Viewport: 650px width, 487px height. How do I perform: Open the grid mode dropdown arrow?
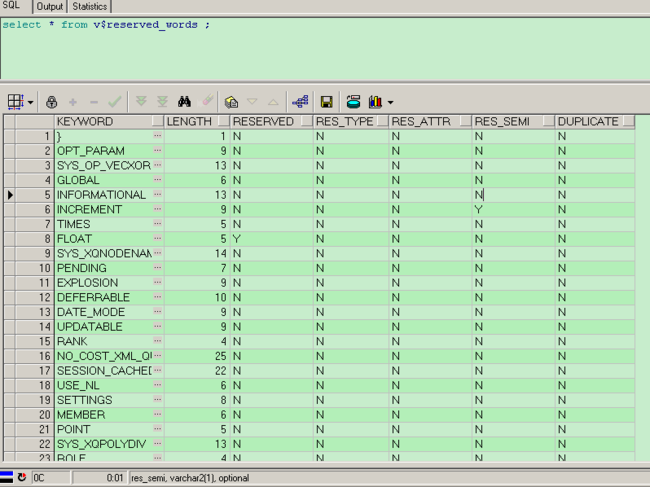coord(31,102)
